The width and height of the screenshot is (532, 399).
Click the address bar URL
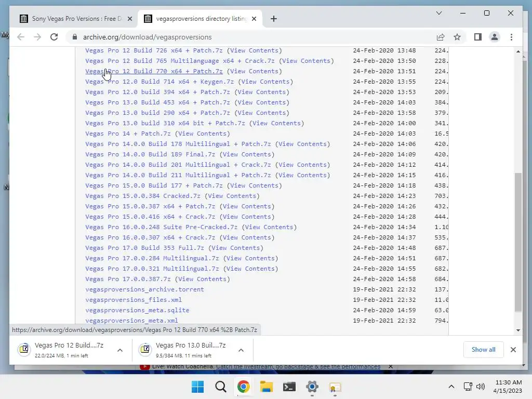[147, 37]
